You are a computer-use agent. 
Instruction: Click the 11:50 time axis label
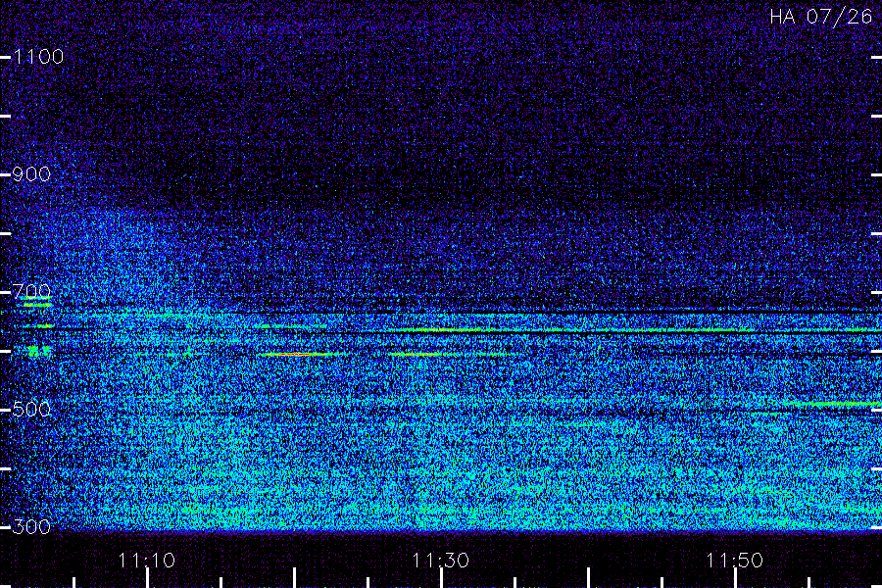coord(734,561)
